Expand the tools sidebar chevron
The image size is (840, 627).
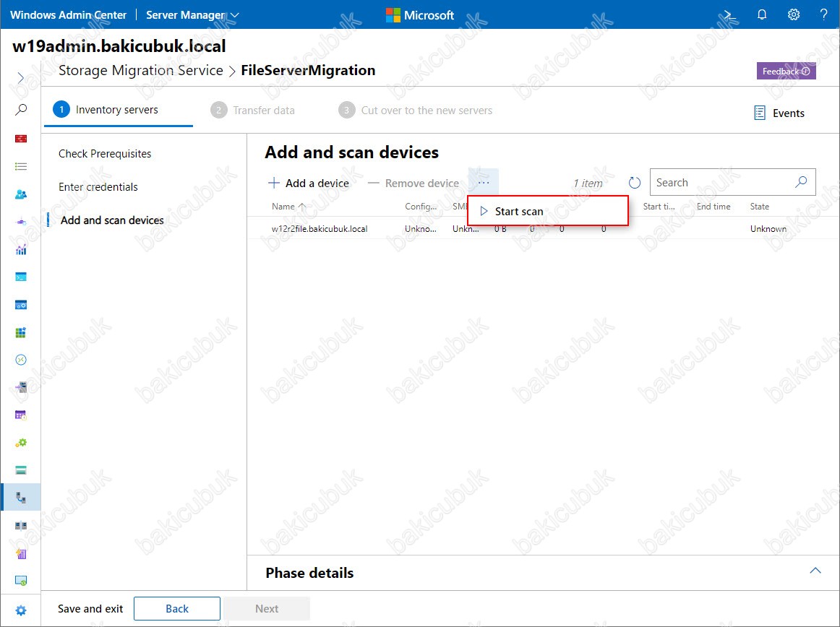pos(20,78)
